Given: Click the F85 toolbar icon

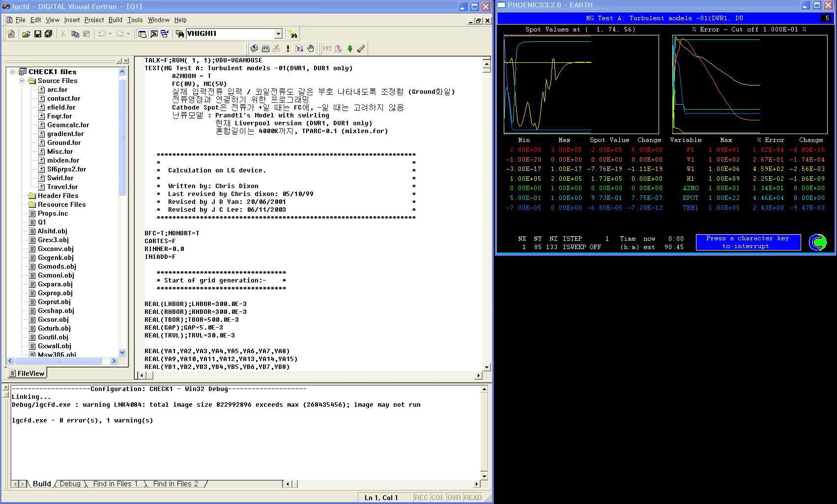Looking at the screenshot, I should [327, 48].
